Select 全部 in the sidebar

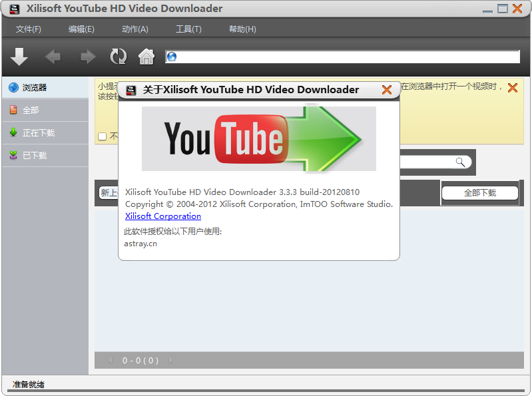(45, 110)
